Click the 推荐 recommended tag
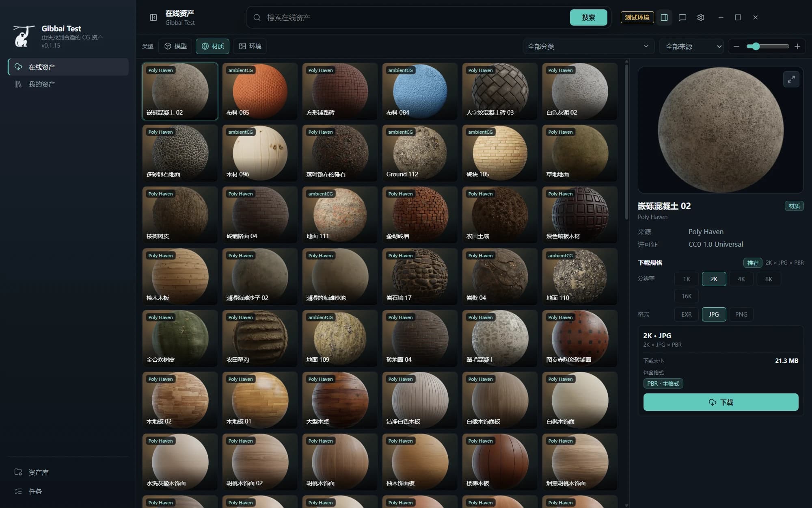 point(753,263)
